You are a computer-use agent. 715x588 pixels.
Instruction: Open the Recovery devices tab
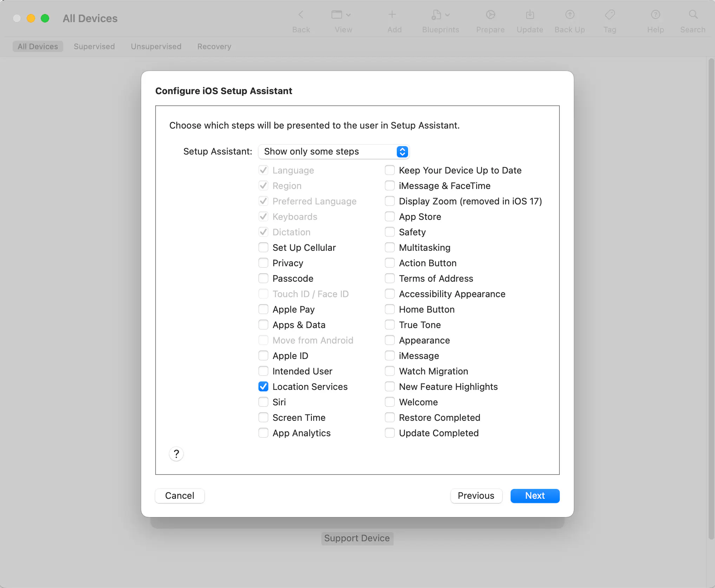214,46
